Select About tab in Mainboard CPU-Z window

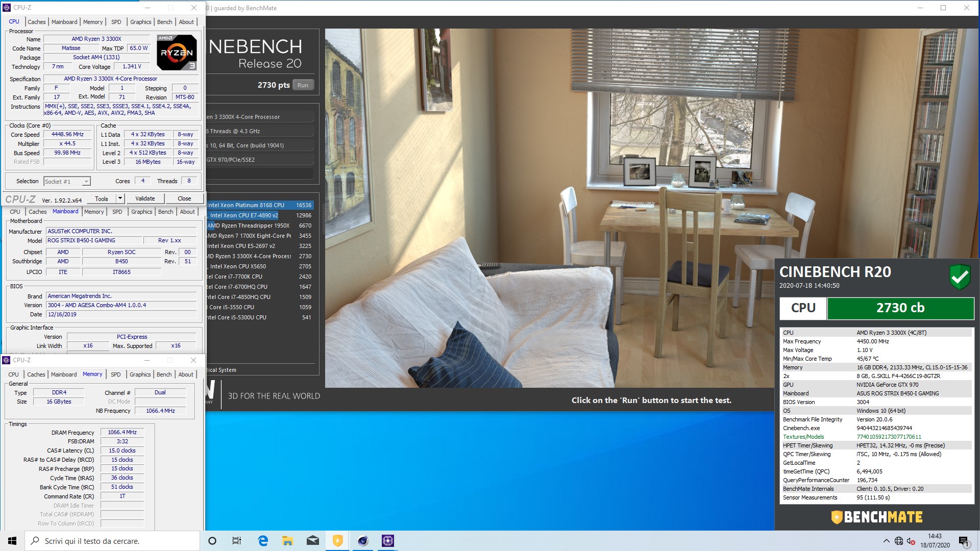coord(187,212)
